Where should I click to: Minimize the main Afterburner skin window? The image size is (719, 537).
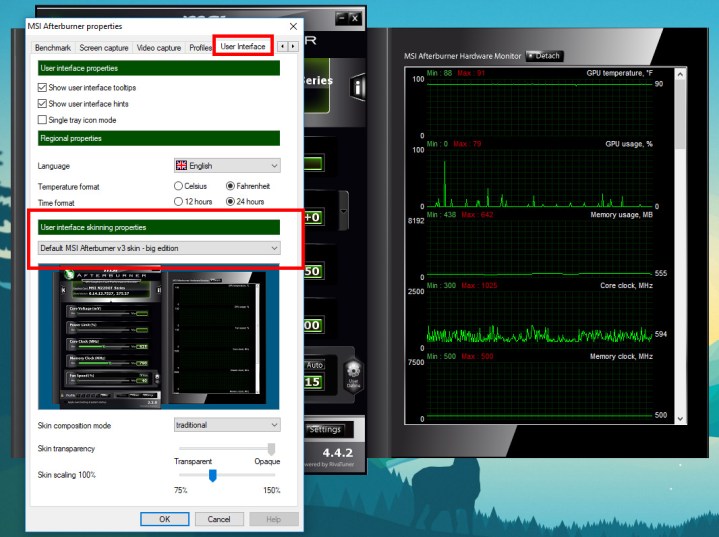pyautogui.click(x=341, y=18)
